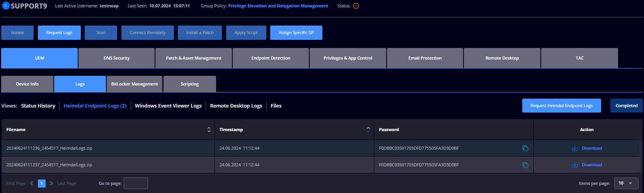Copy password for 20240624111236 log file

click(525, 148)
